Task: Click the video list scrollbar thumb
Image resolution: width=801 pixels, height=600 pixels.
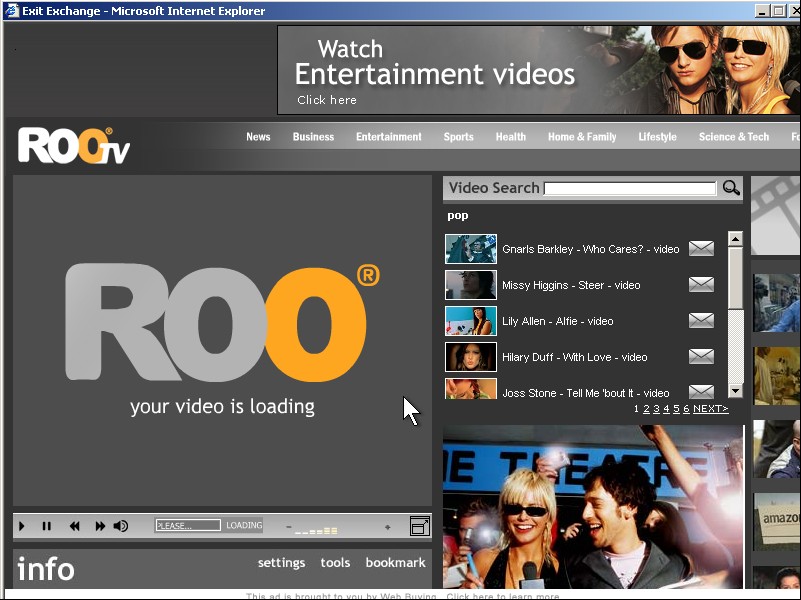Action: pos(735,278)
